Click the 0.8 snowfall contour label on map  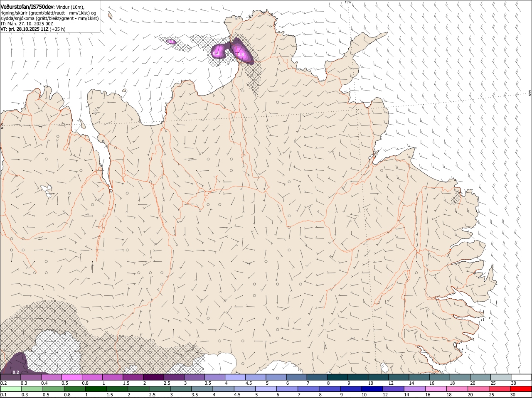240,54
